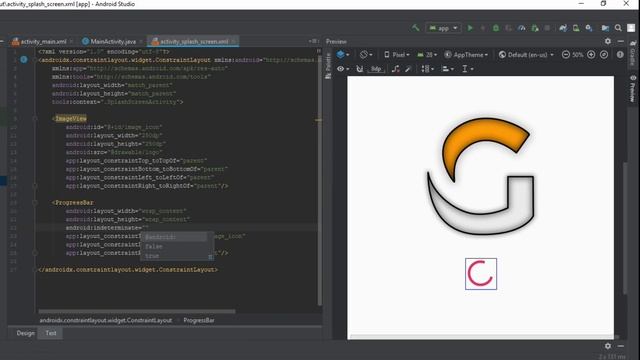Click the ImageView tag in code
The width and height of the screenshot is (640, 360).
[71, 118]
